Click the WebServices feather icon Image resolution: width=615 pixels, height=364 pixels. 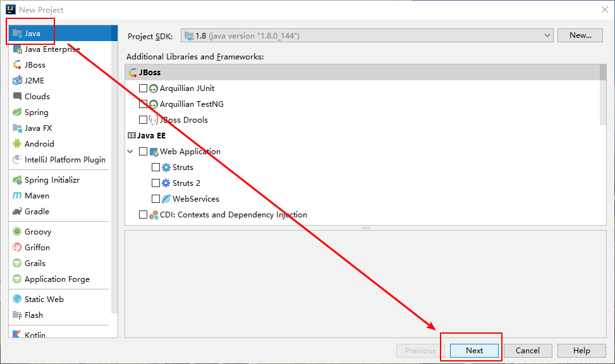(166, 199)
